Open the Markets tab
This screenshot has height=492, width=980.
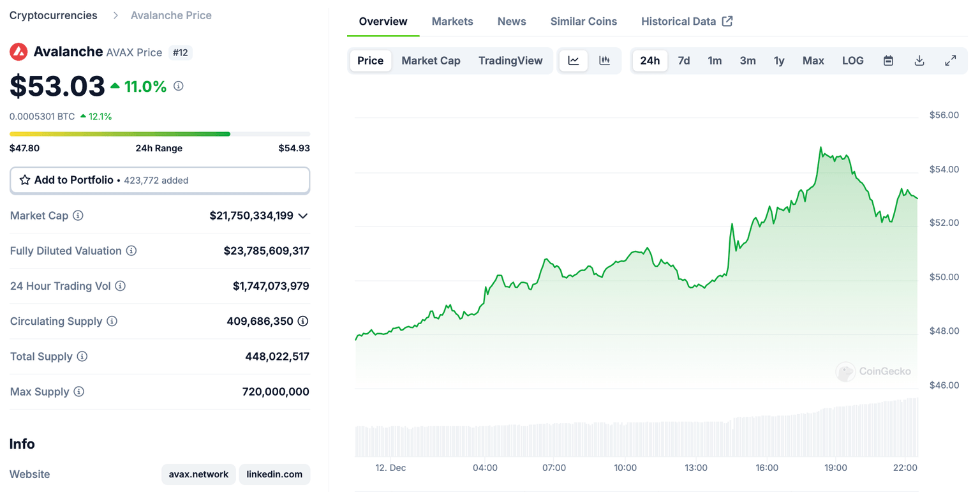(452, 21)
